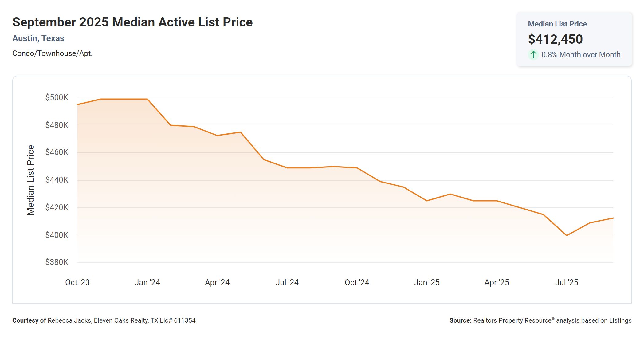Click the $380K y-axis tick label

click(x=57, y=262)
